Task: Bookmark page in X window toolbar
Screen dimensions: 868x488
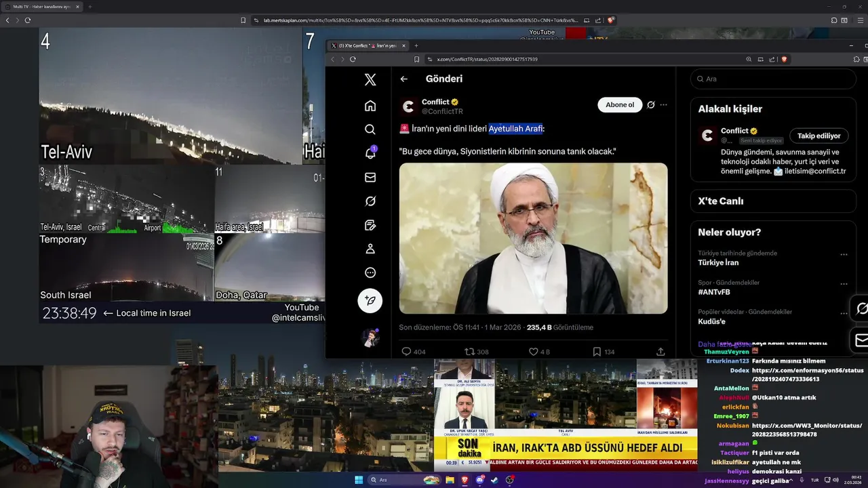Action: (x=416, y=59)
